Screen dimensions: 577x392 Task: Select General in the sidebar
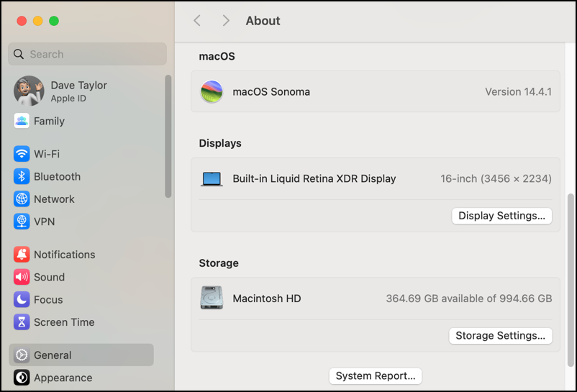click(x=81, y=355)
